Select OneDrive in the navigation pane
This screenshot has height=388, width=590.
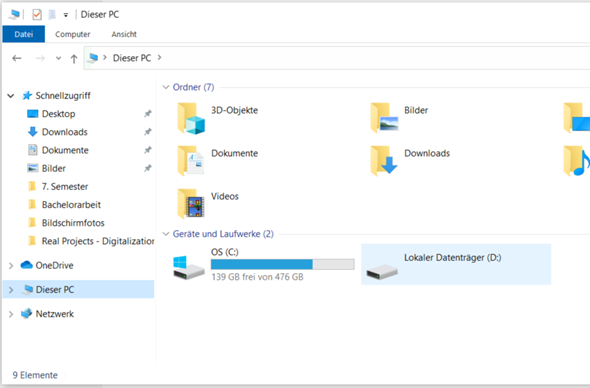(55, 266)
